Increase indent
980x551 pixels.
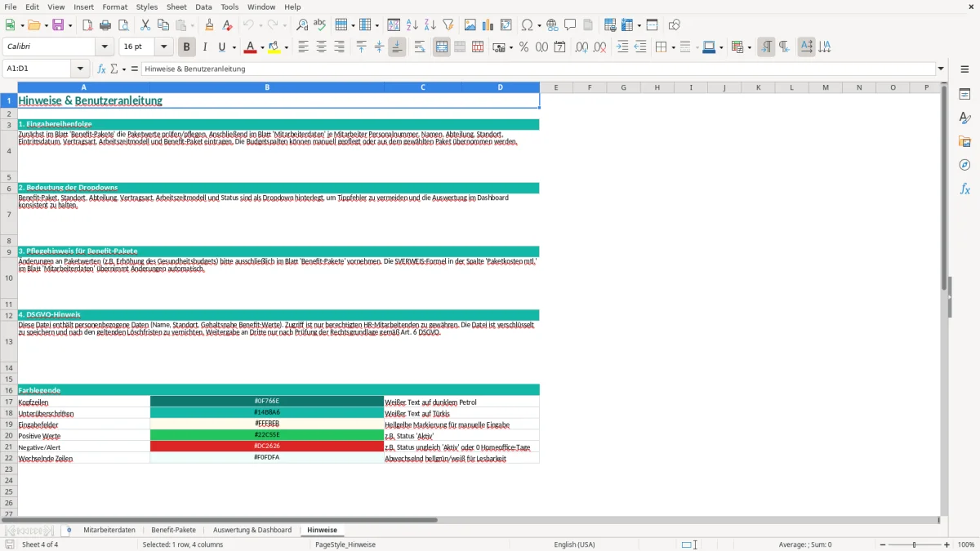click(622, 47)
